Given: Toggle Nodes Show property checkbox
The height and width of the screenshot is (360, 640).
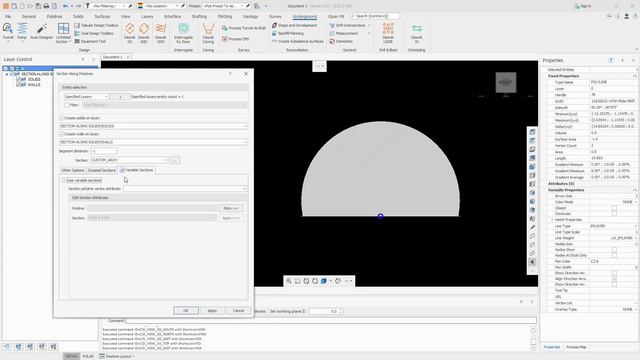Looking at the screenshot, I should click(x=614, y=250).
